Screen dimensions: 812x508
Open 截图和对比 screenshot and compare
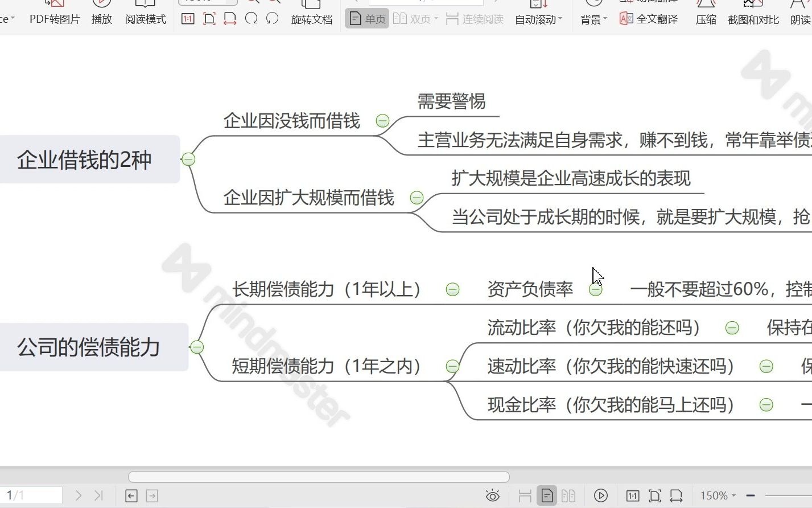pyautogui.click(x=753, y=14)
